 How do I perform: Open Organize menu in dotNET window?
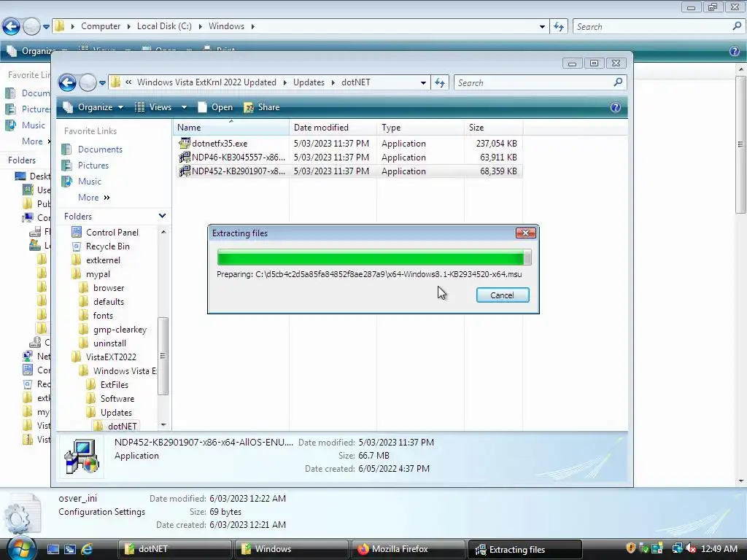[x=94, y=107]
